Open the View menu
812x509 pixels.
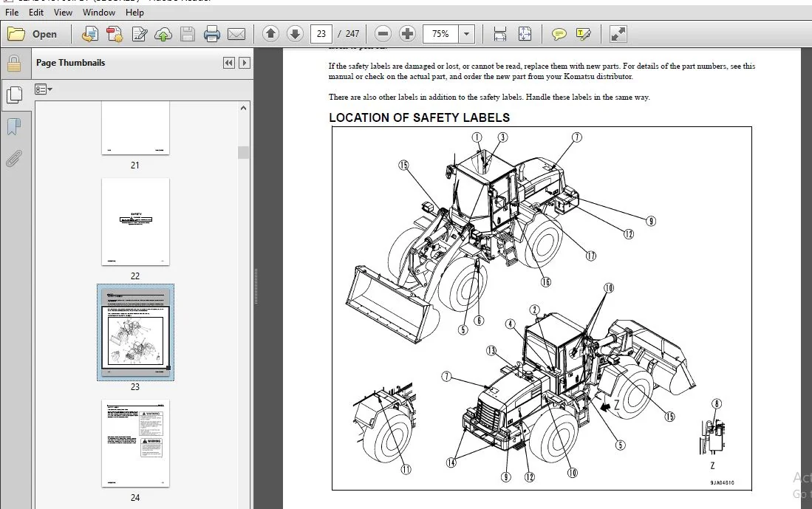click(63, 12)
